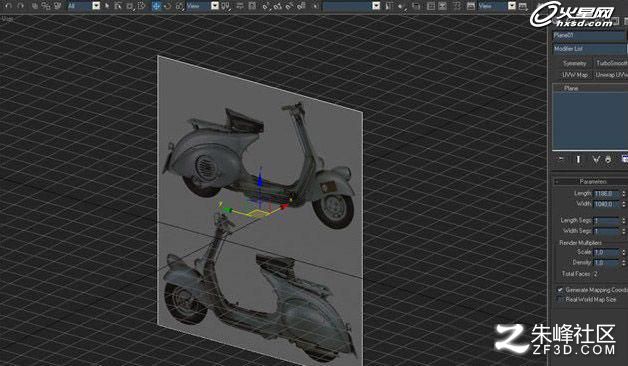Click the Scale spinner arrows

coord(624,252)
